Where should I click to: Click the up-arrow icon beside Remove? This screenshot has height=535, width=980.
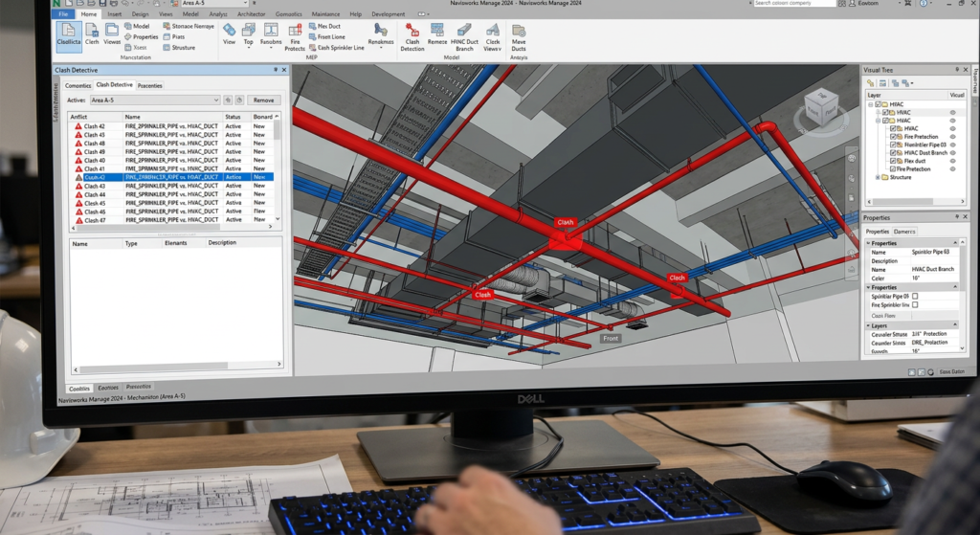pos(228,100)
